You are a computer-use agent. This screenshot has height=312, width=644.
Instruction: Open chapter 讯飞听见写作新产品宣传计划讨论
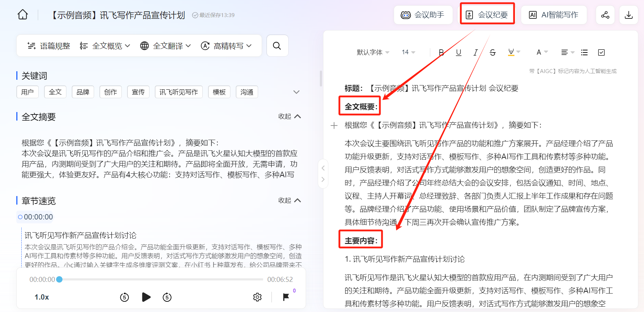point(81,235)
